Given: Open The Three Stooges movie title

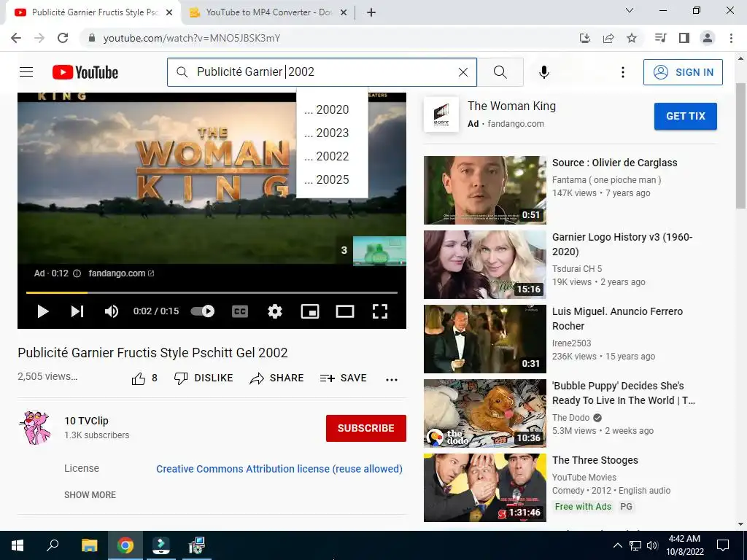Looking at the screenshot, I should tap(595, 460).
